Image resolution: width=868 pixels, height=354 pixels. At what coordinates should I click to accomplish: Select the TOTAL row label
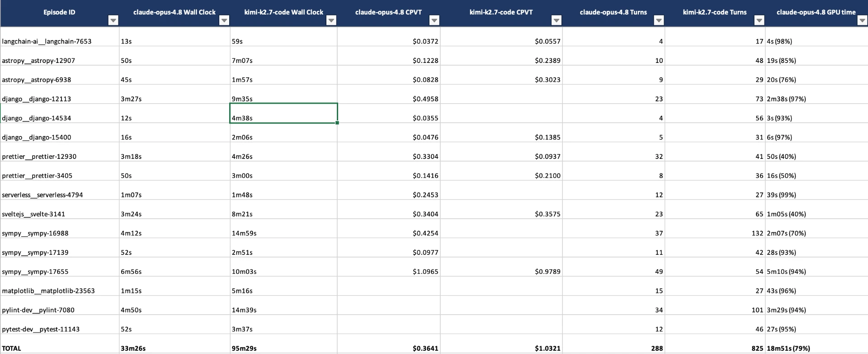(60, 344)
